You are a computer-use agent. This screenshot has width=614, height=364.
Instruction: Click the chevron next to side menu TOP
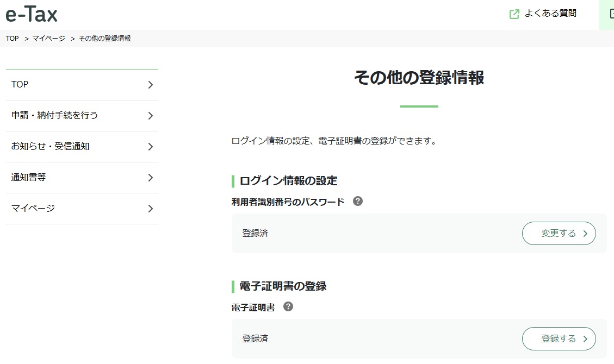tap(150, 85)
